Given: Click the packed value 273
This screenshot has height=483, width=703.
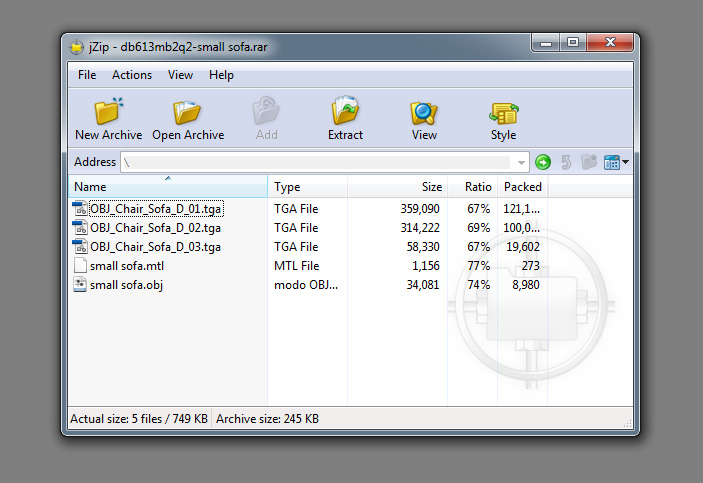Looking at the screenshot, I should pyautogui.click(x=530, y=266).
